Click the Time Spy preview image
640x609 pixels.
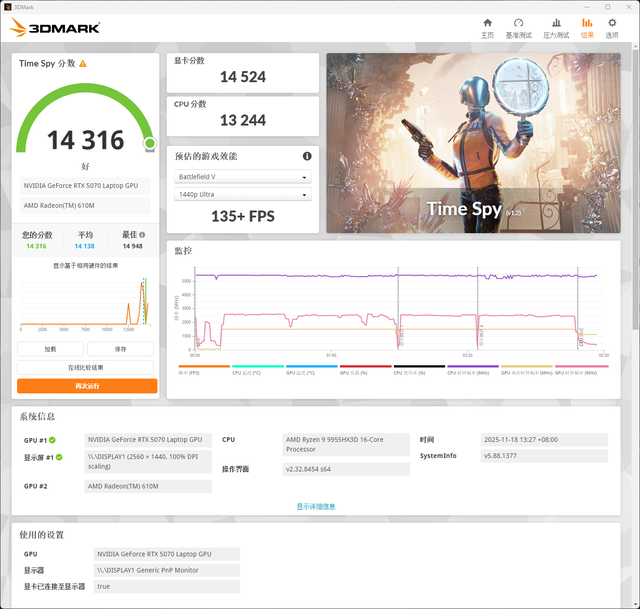(x=473, y=143)
